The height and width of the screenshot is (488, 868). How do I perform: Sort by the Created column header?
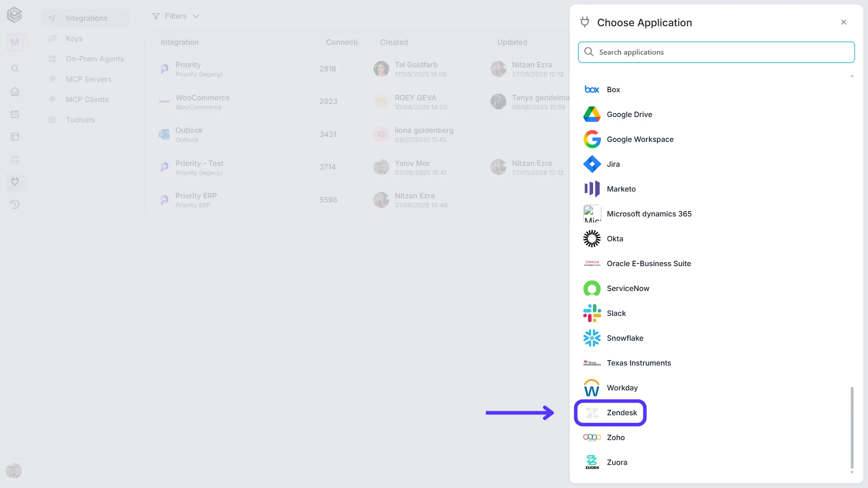coord(394,42)
